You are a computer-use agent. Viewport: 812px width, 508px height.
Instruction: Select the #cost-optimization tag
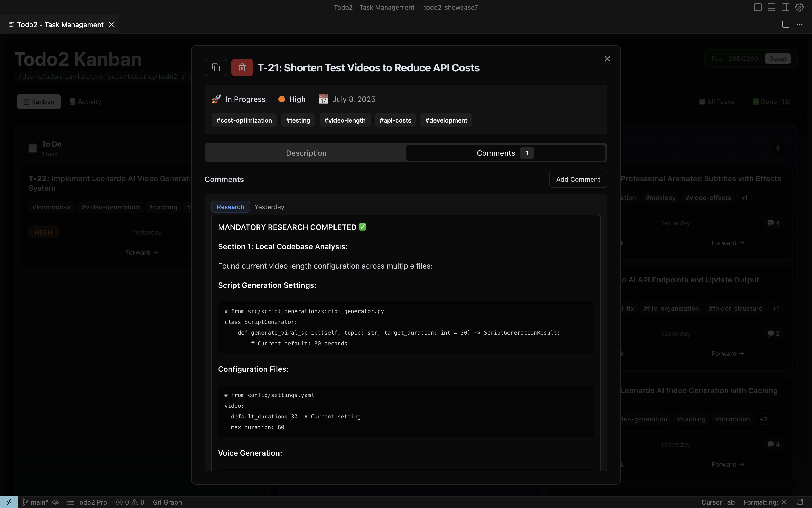tap(244, 120)
